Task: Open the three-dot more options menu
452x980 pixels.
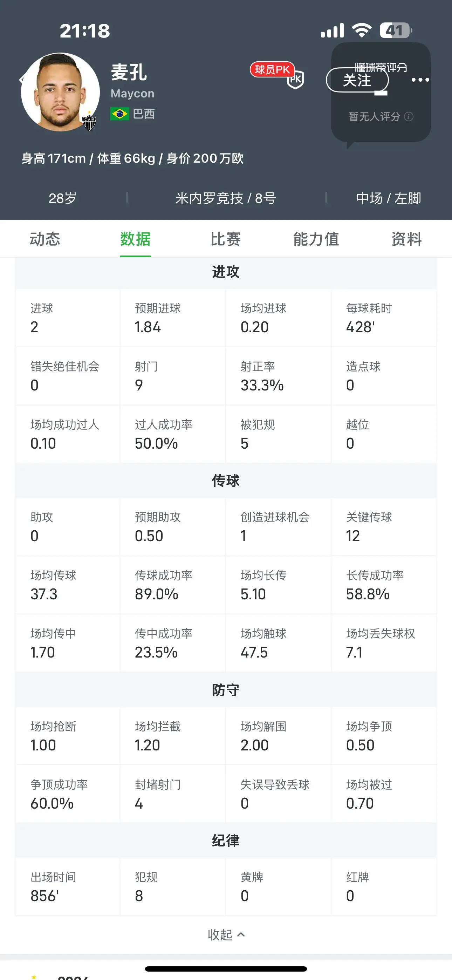Action: point(420,80)
